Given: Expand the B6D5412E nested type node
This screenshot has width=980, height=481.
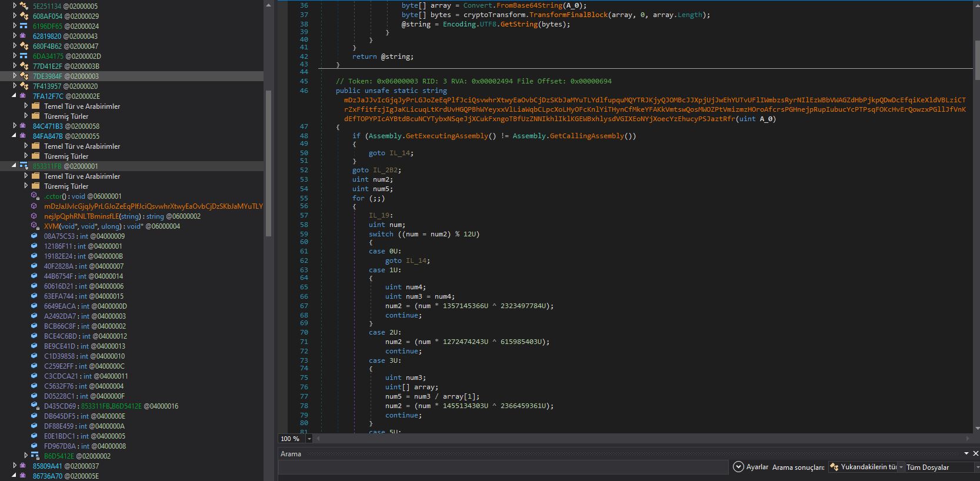Looking at the screenshot, I should tap(26, 456).
